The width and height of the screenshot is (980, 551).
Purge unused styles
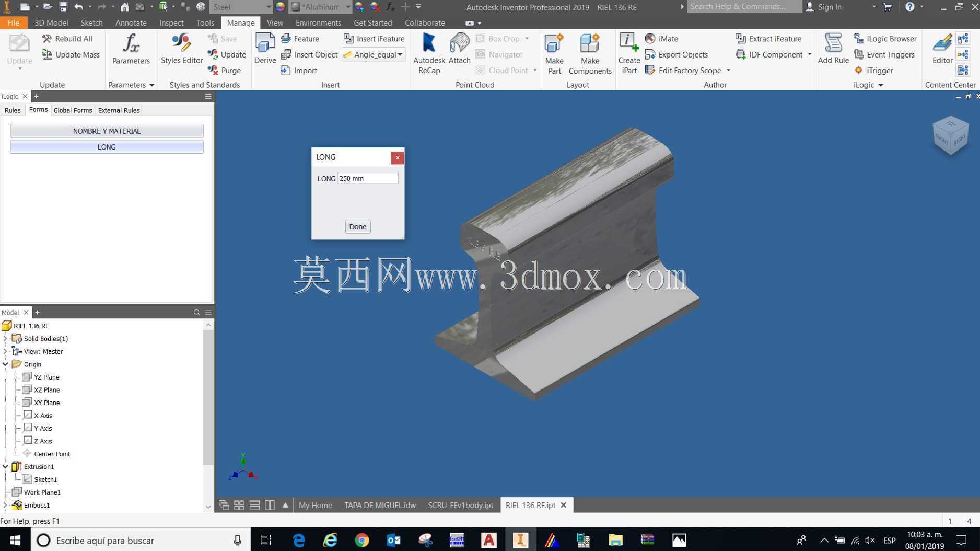click(225, 70)
